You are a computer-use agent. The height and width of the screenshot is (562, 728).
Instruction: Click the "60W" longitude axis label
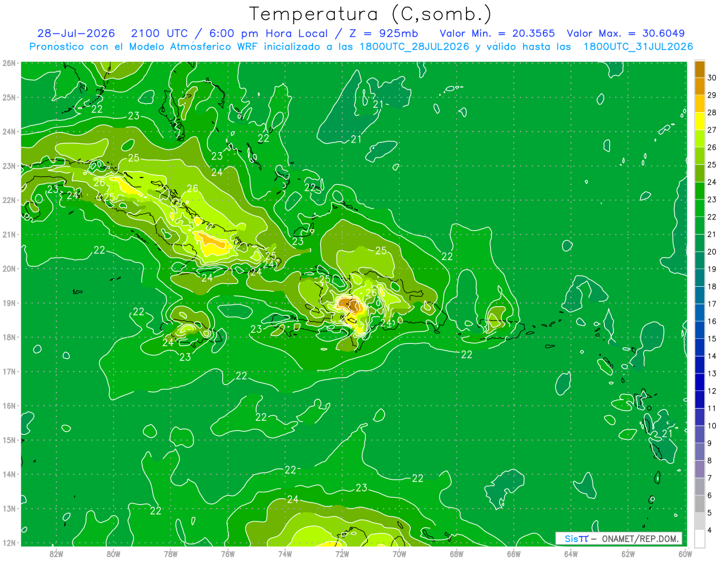tap(686, 554)
